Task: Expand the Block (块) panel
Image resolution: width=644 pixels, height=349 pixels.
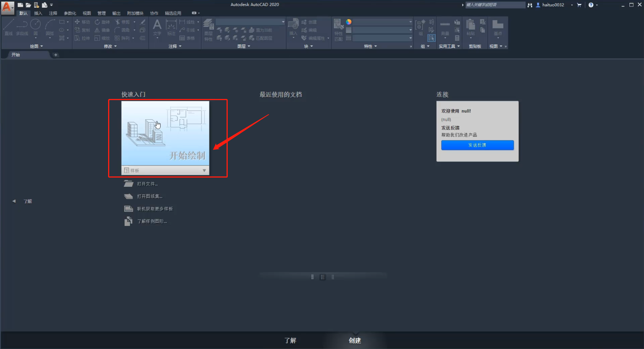Action: coord(309,46)
